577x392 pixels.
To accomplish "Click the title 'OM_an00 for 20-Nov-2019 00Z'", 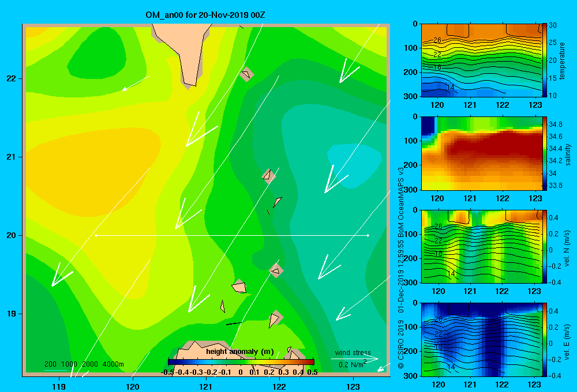I will point(205,15).
